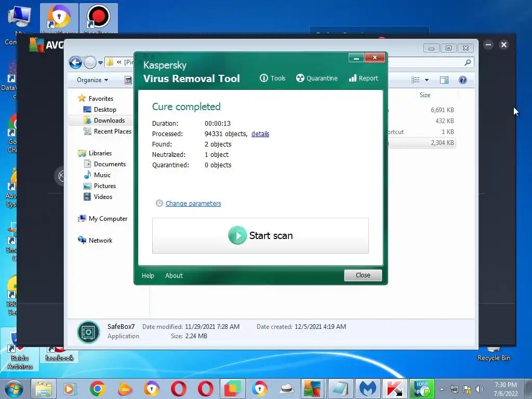Open the Change your view dropdown arrow
The image size is (532, 399).
click(x=427, y=80)
